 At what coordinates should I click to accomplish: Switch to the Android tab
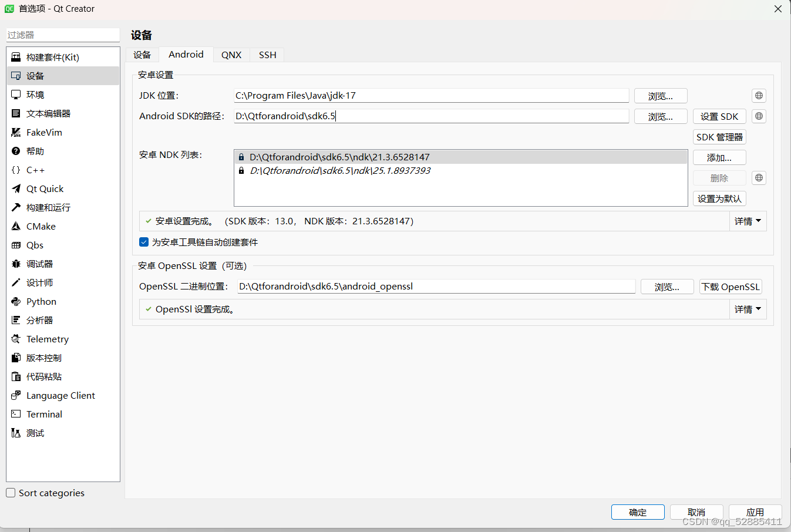click(x=186, y=54)
